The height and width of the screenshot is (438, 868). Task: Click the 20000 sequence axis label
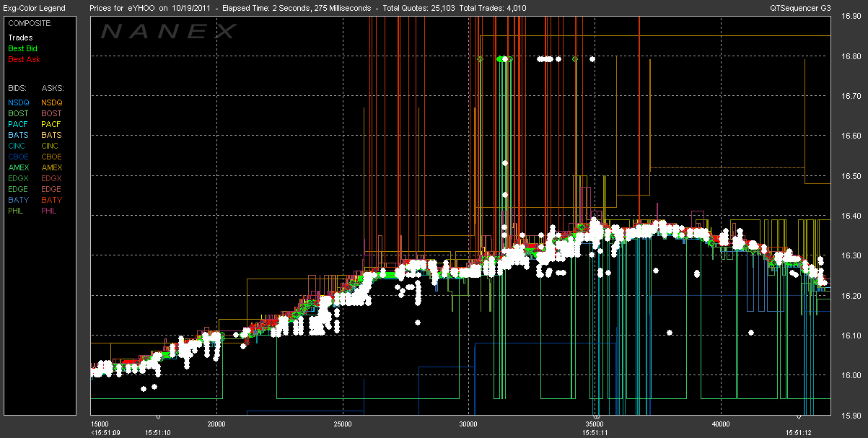point(216,424)
